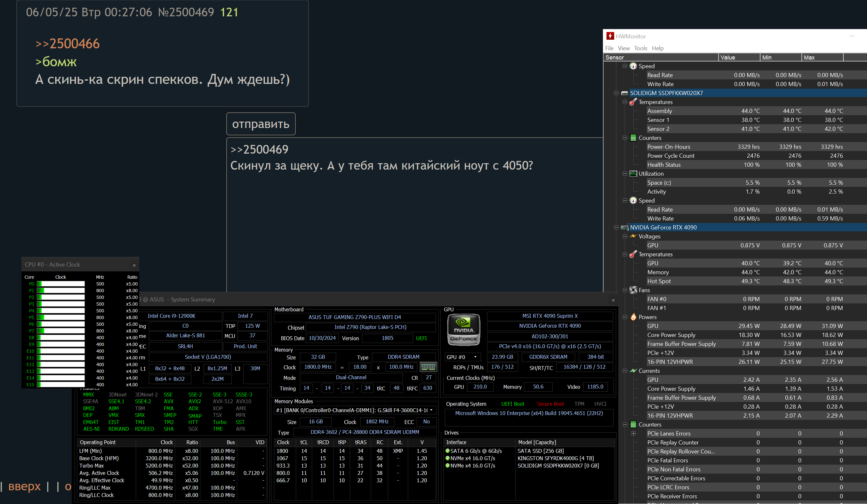
Task: Click the NVIDIA RTX 4090 card icon
Action: coord(624,228)
